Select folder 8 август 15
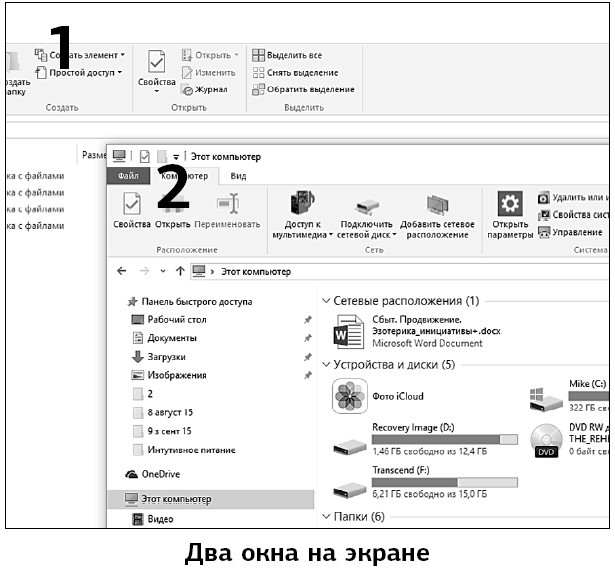 163,413
